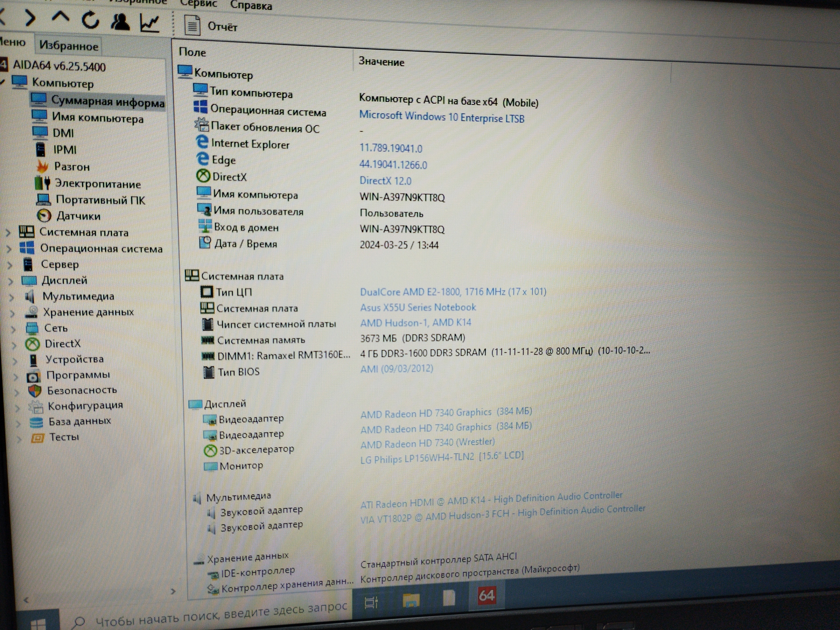Expand the Операционная система tree node
Screen dimensions: 840x630
(9, 248)
